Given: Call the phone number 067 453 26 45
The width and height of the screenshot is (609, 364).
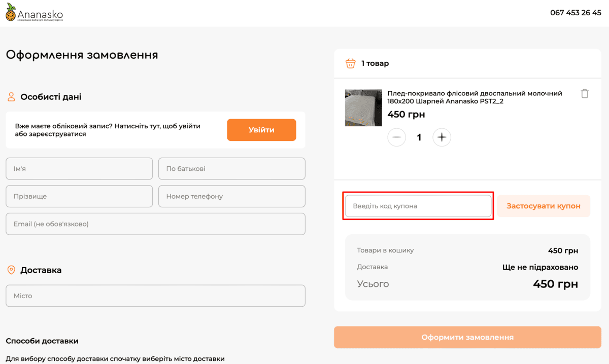Looking at the screenshot, I should (x=576, y=13).
